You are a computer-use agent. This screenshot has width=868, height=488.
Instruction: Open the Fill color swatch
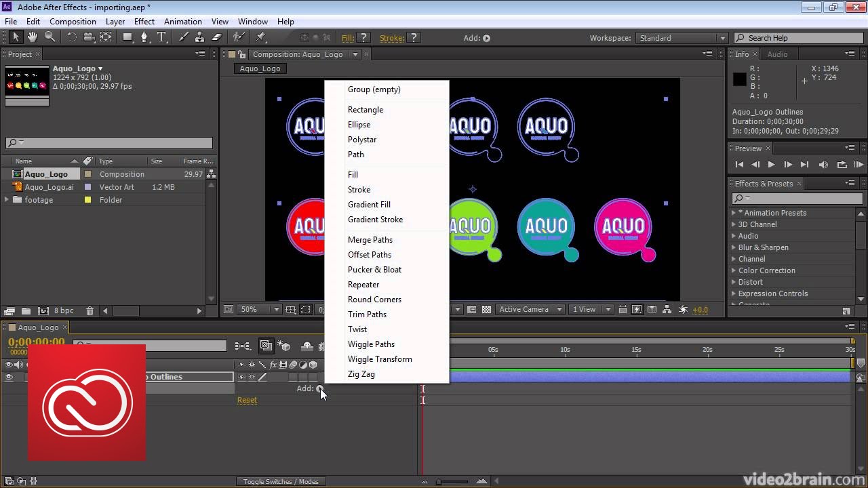coord(364,37)
